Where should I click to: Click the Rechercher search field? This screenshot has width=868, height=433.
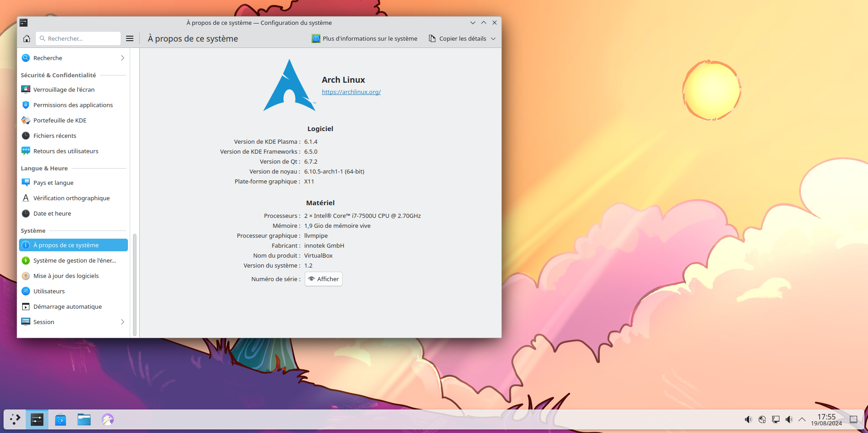point(78,38)
